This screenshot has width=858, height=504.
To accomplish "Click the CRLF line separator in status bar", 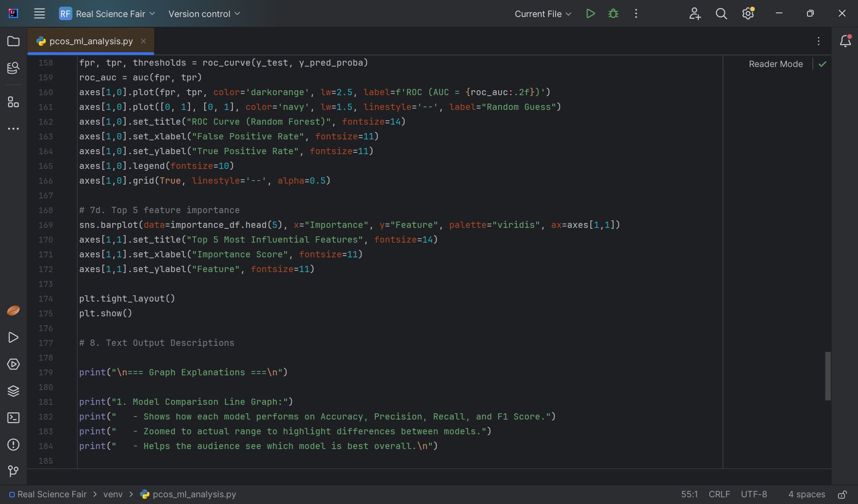I will 719,494.
